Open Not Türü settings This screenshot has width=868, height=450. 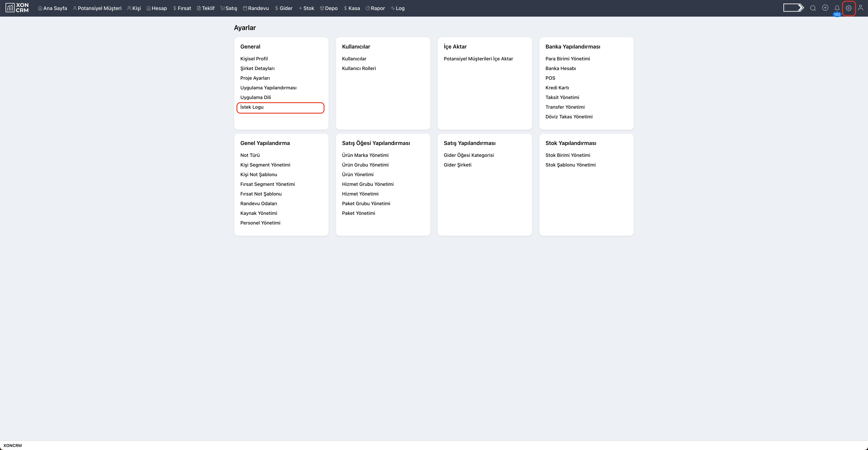click(x=250, y=155)
